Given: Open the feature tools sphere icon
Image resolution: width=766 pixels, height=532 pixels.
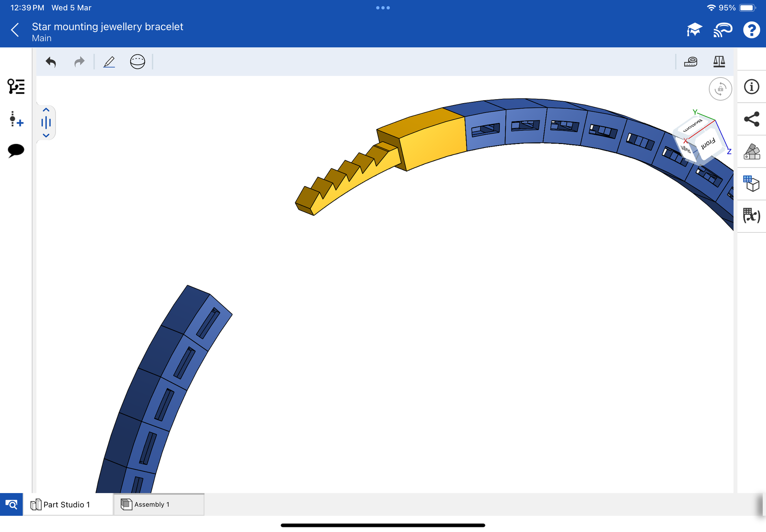Looking at the screenshot, I should [x=137, y=62].
